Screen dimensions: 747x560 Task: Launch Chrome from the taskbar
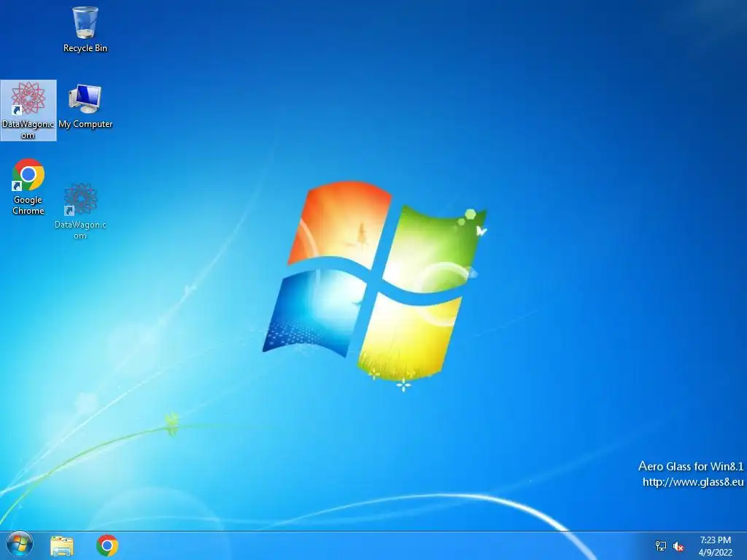107,545
